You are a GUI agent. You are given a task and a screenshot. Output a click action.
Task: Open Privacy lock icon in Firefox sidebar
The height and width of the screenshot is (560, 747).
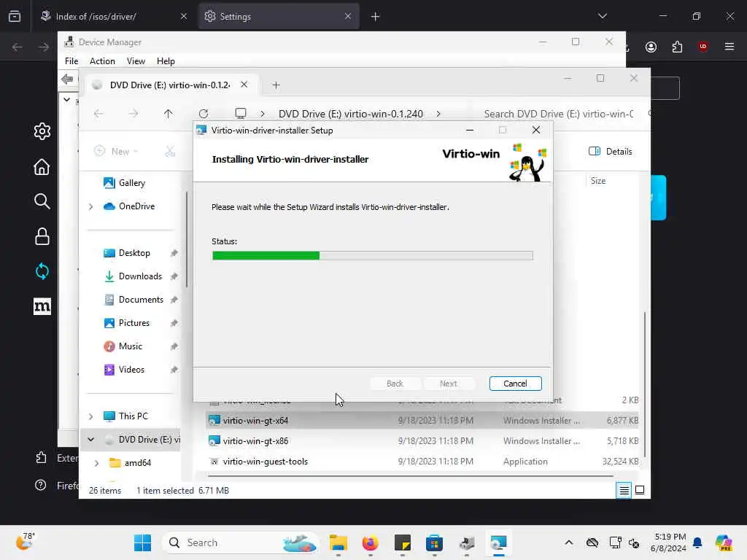42,236
